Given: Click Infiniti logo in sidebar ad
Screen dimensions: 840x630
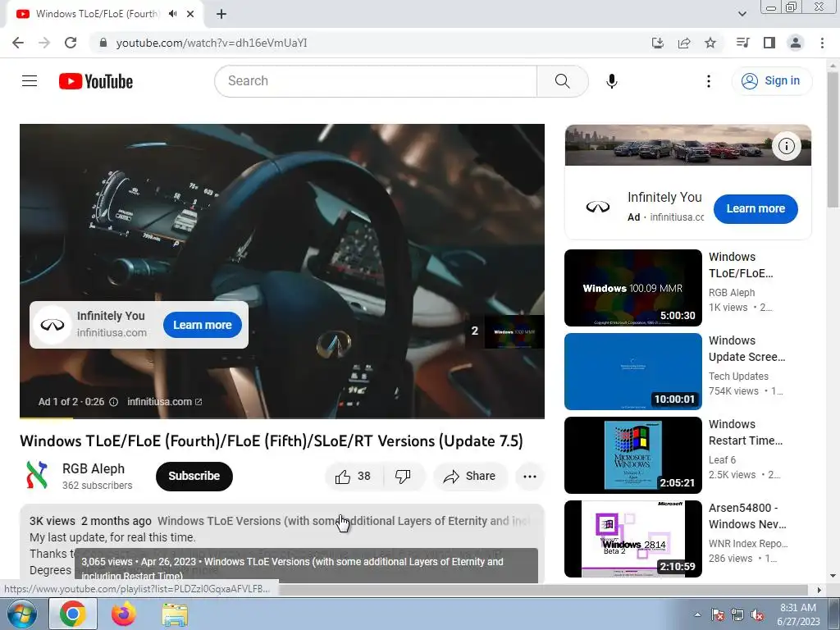Looking at the screenshot, I should pyautogui.click(x=598, y=208).
